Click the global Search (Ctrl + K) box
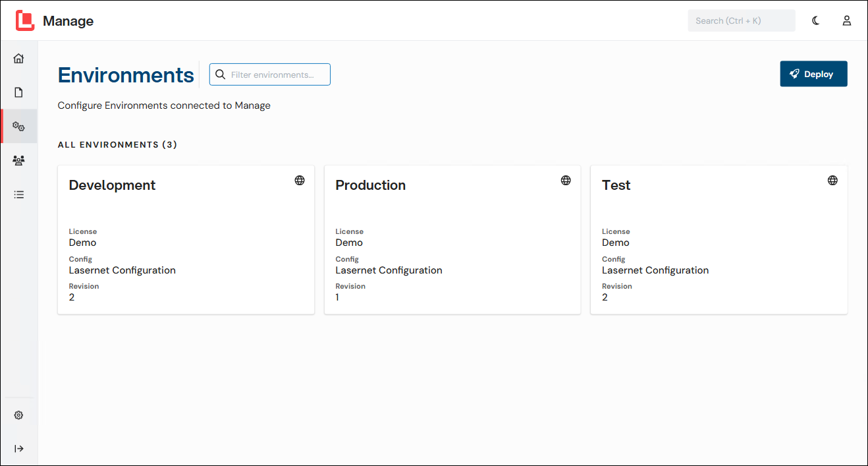 pos(742,20)
